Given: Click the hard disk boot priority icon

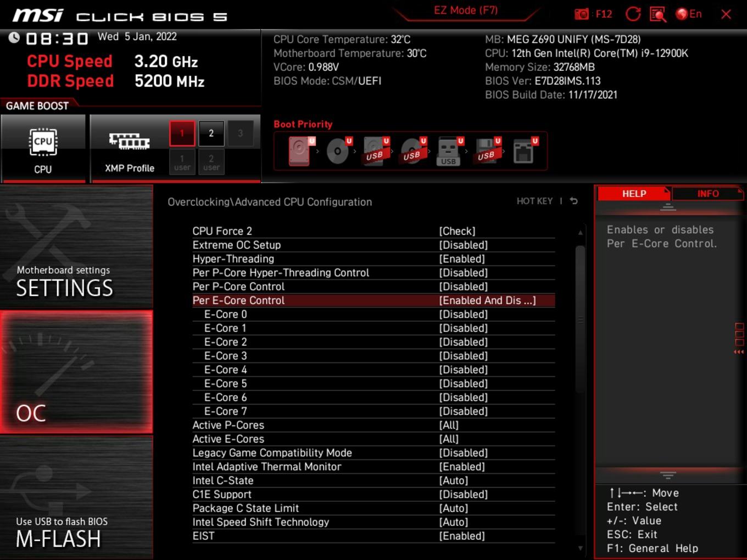Looking at the screenshot, I should click(300, 151).
